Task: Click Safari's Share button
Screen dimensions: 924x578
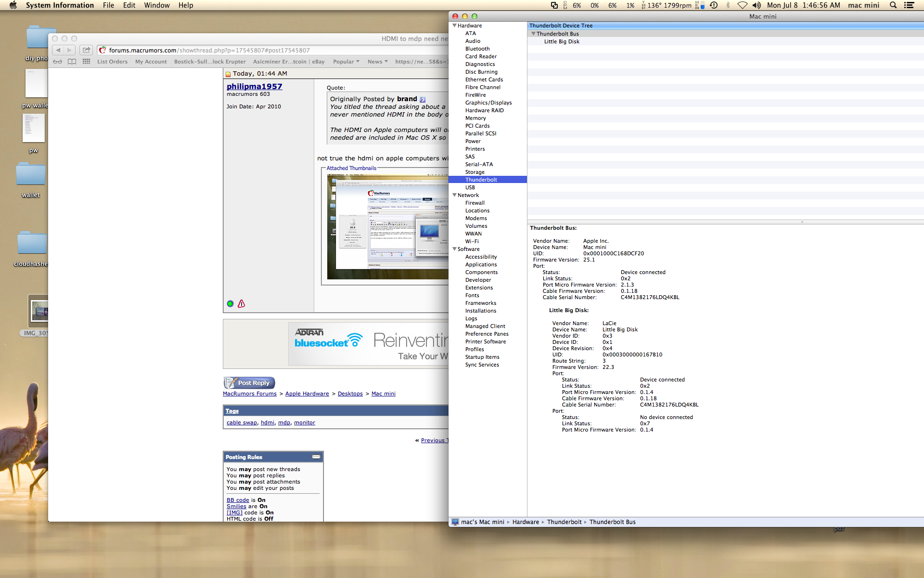Action: tap(87, 50)
